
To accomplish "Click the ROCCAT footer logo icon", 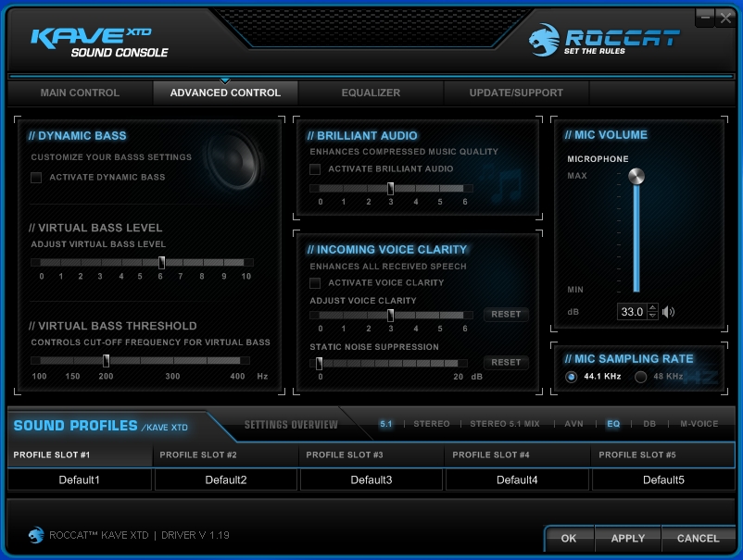I will [36, 535].
